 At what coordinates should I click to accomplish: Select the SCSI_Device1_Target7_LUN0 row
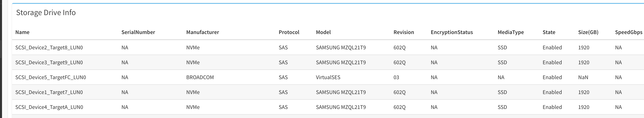pyautogui.click(x=49, y=92)
